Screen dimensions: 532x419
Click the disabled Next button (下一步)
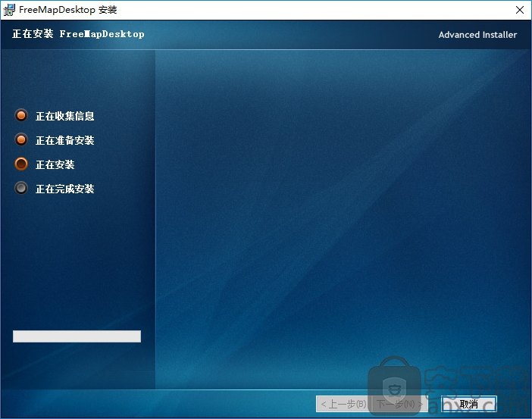coord(400,404)
